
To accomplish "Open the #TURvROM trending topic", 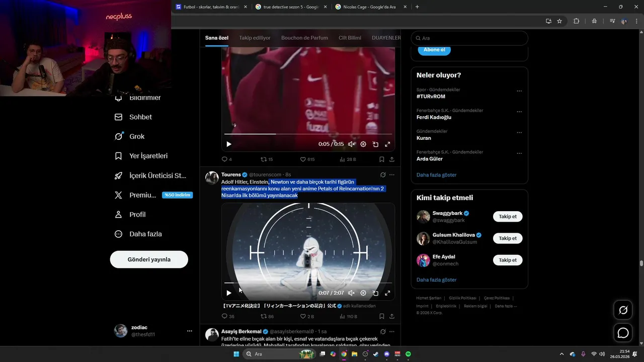I will pyautogui.click(x=431, y=97).
